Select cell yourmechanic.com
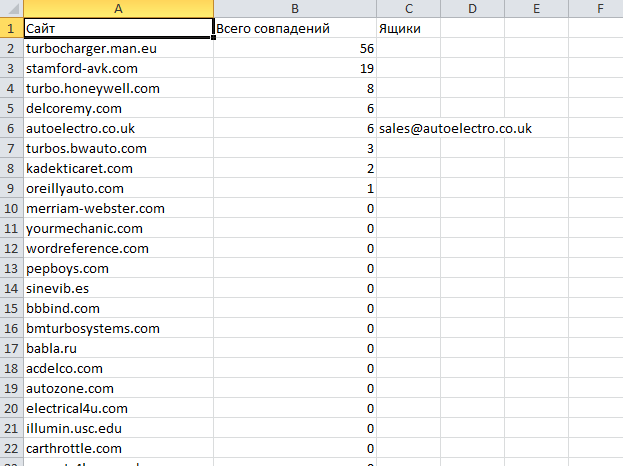This screenshot has width=623, height=466. [118, 228]
